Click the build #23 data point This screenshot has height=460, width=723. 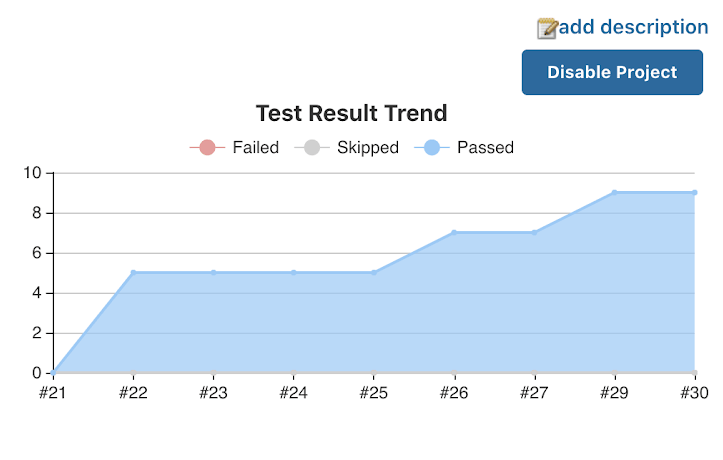[x=213, y=272]
